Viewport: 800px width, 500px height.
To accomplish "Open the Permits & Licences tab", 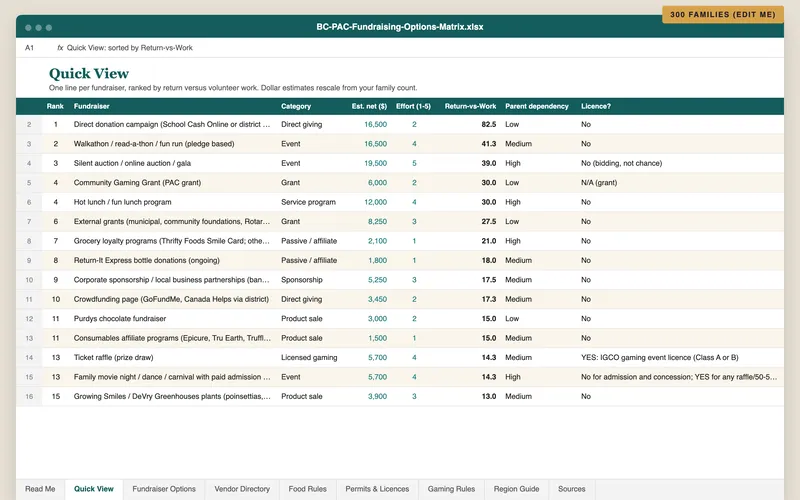I will 377,489.
